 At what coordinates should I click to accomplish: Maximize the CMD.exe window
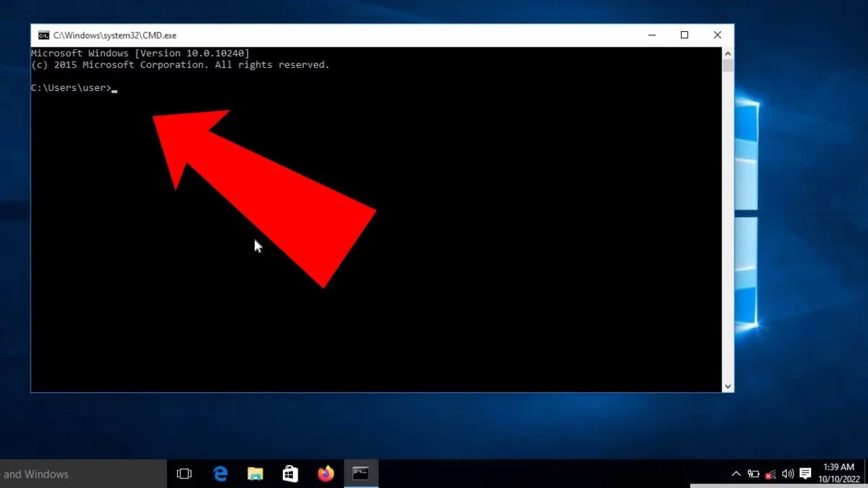point(684,35)
